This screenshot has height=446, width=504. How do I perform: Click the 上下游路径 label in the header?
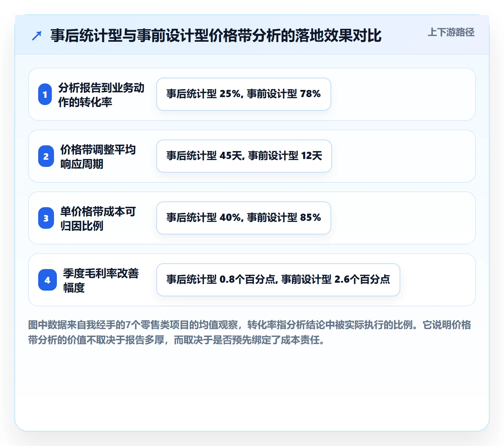451,32
